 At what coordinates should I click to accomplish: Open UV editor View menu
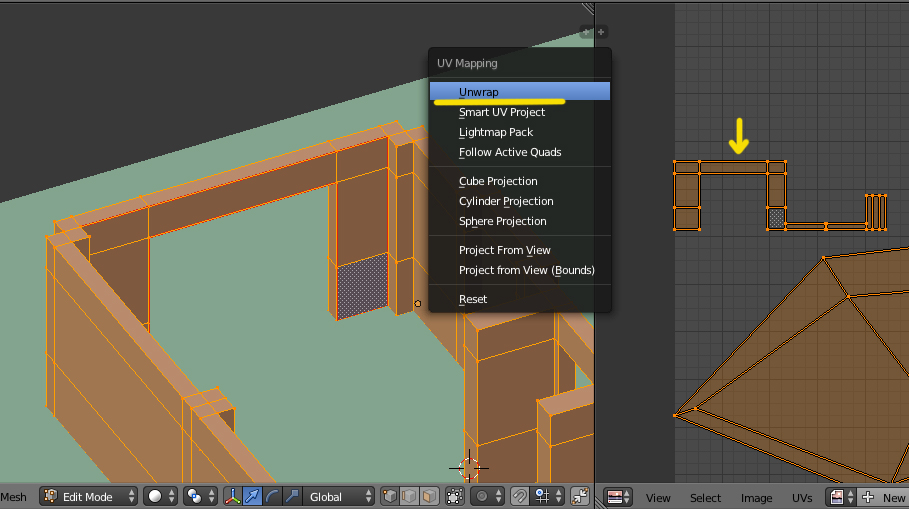658,498
